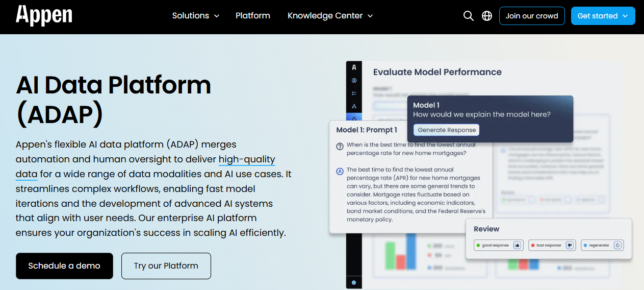The image size is (644, 290).
Task: Select the user profile icon in sidebar
Action: (x=354, y=81)
